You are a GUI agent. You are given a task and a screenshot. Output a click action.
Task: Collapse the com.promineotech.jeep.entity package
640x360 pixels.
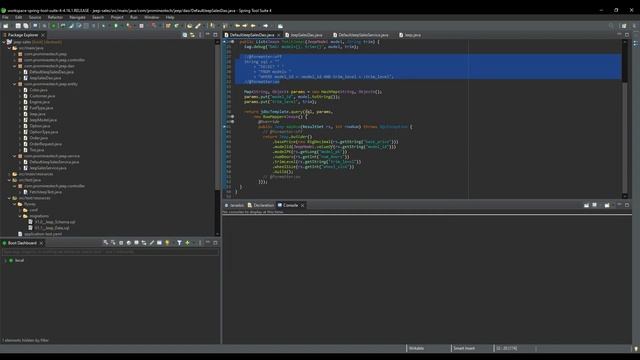[15, 84]
